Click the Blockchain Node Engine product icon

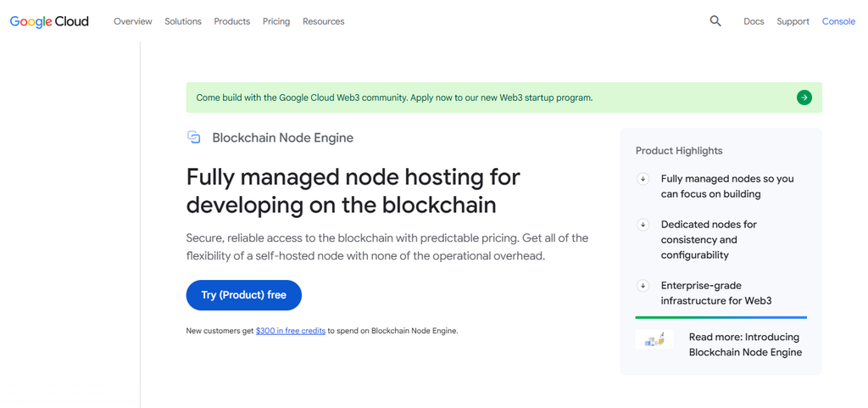[193, 137]
